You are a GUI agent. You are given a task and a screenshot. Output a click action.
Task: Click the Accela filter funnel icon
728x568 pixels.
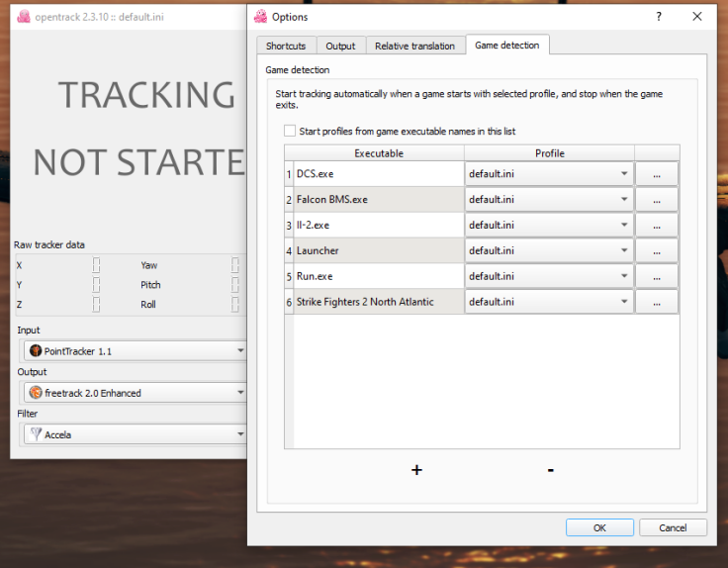click(36, 434)
